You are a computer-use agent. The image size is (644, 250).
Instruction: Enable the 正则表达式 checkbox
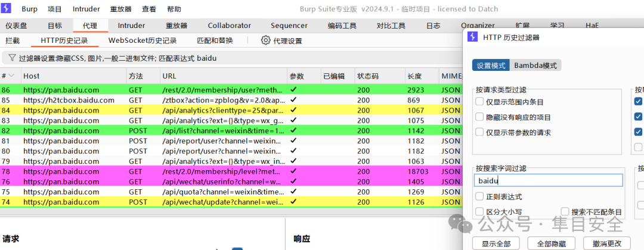tap(479, 196)
